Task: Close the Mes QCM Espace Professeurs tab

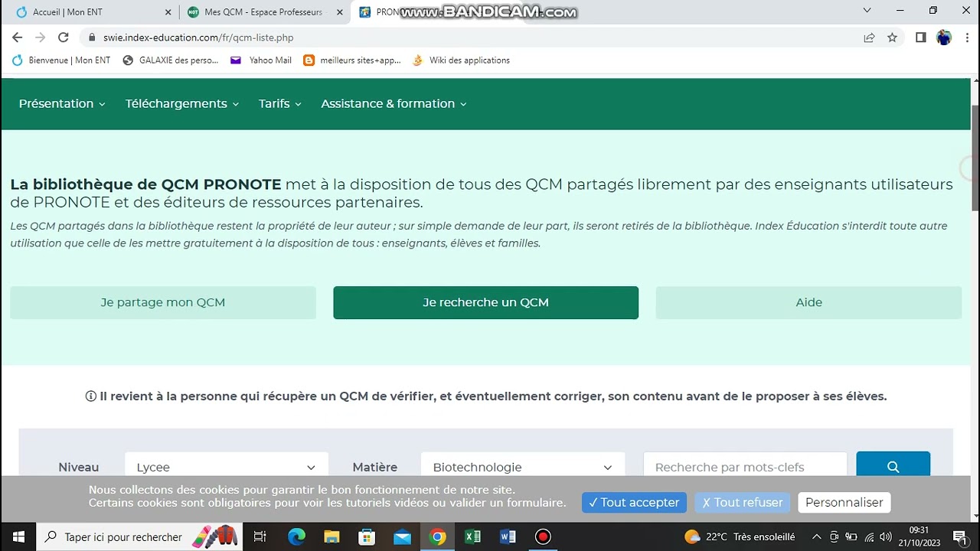Action: pyautogui.click(x=340, y=12)
